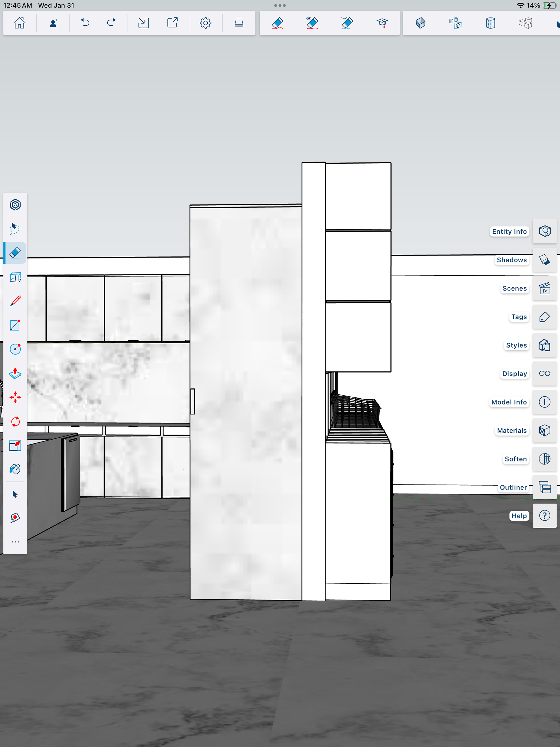This screenshot has height=747, width=560.
Task: Open the Help panel
Action: (x=544, y=515)
